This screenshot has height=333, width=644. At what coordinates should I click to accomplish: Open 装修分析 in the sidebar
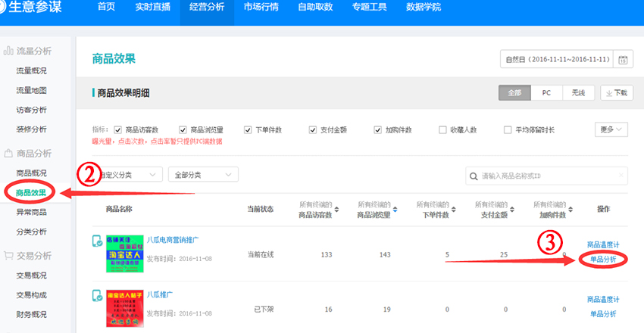click(x=32, y=129)
